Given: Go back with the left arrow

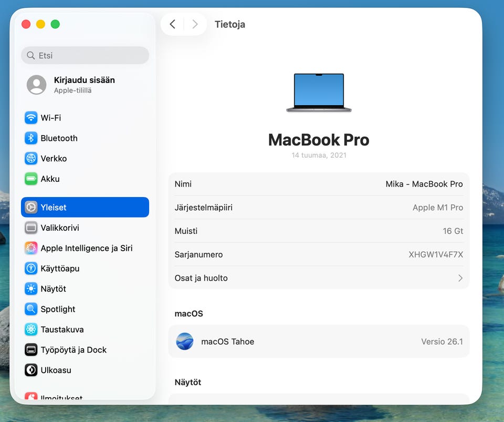Looking at the screenshot, I should pyautogui.click(x=173, y=24).
